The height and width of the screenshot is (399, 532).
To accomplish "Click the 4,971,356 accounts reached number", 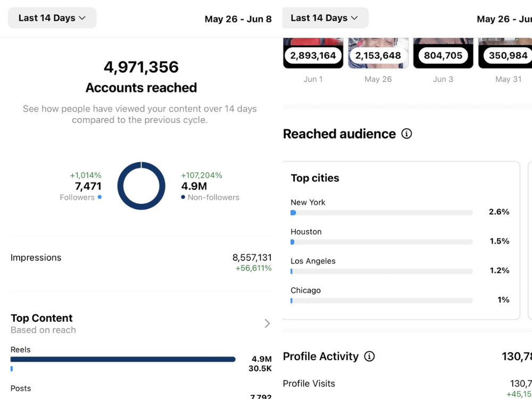I will click(x=141, y=67).
